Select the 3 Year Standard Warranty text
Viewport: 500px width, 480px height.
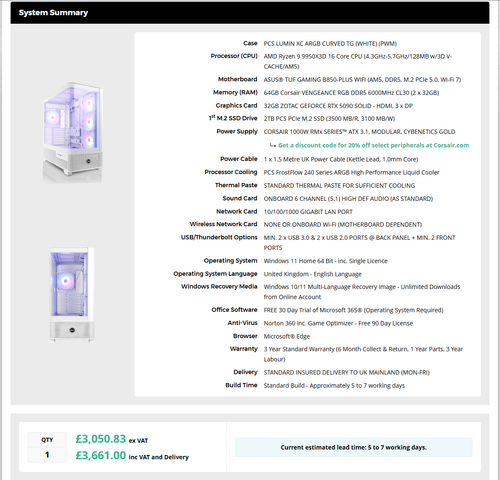point(363,354)
